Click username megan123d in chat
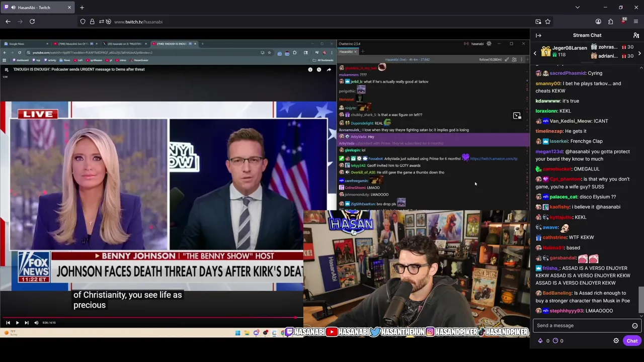This screenshot has width=644, height=362. pos(549,152)
